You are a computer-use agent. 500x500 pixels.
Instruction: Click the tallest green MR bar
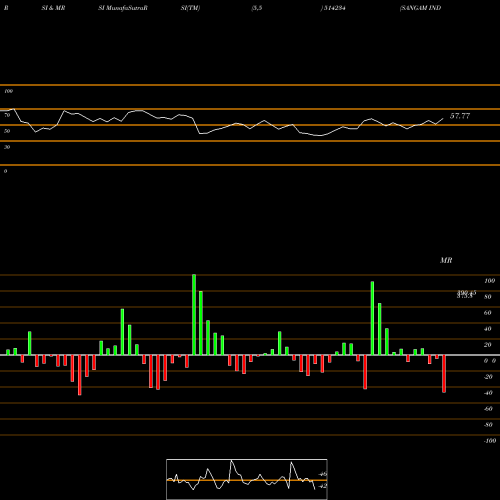(194, 315)
